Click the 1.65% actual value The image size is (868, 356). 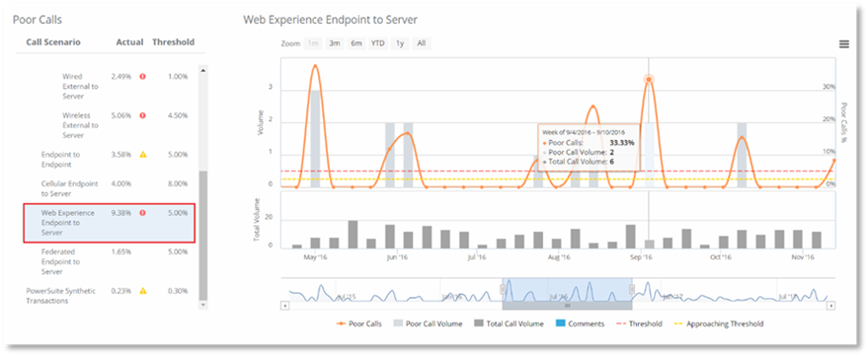121,251
